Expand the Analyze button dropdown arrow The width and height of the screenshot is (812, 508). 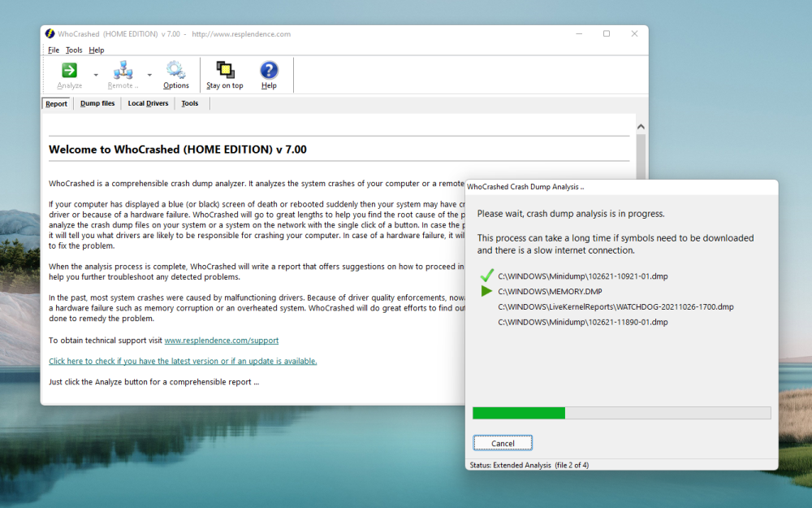click(x=96, y=75)
